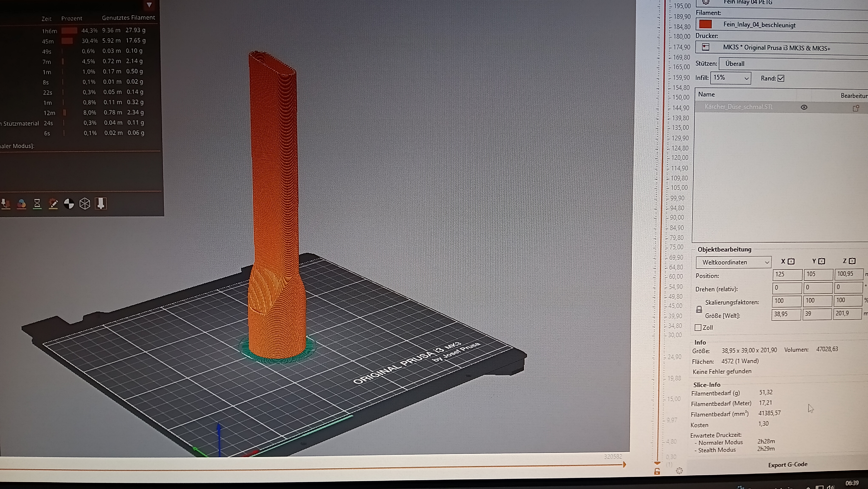868x489 pixels.
Task: Toggle center of gravity icon
Action: point(69,204)
